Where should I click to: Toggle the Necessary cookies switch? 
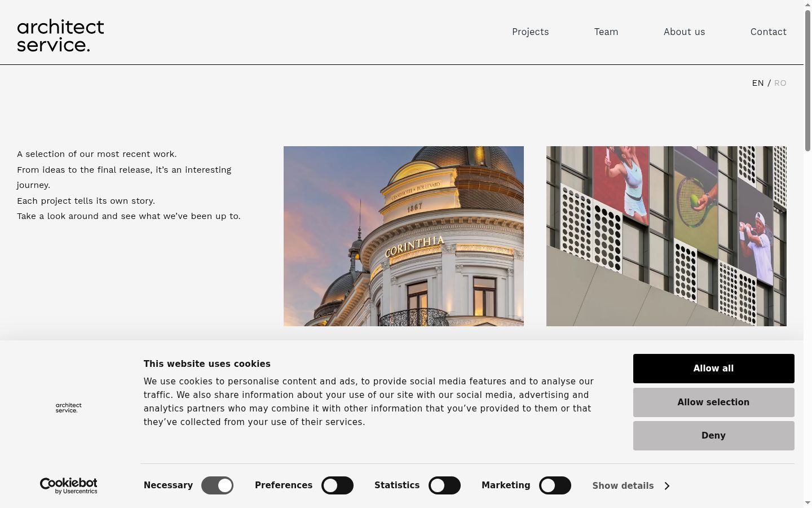[x=217, y=485]
